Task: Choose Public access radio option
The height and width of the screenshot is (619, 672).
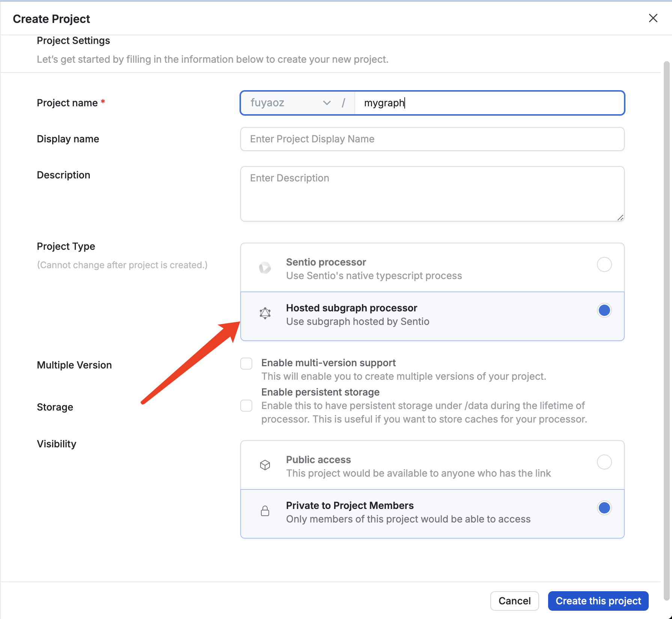Action: point(604,462)
